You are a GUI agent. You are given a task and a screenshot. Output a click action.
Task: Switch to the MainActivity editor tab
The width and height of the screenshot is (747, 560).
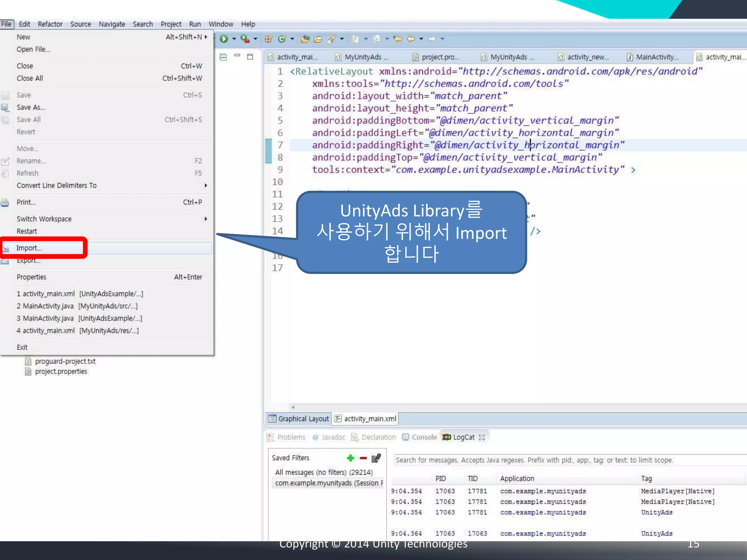(653, 57)
